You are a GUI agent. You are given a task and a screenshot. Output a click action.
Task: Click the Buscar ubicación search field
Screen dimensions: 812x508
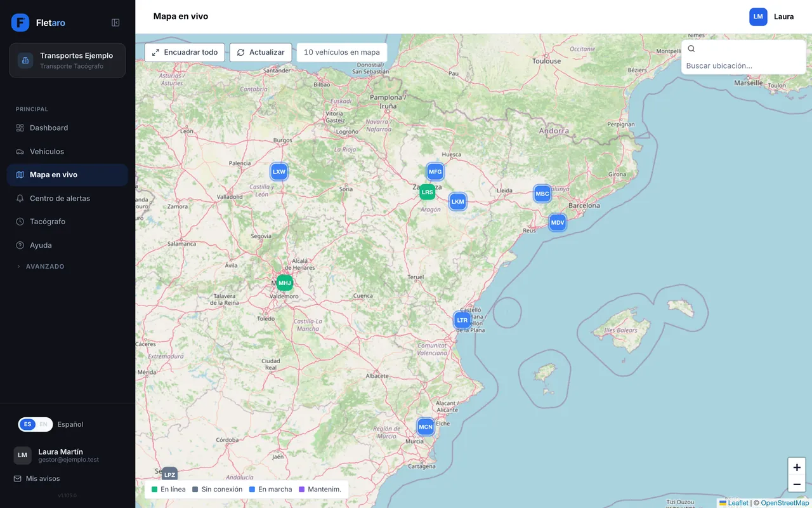[743, 65]
